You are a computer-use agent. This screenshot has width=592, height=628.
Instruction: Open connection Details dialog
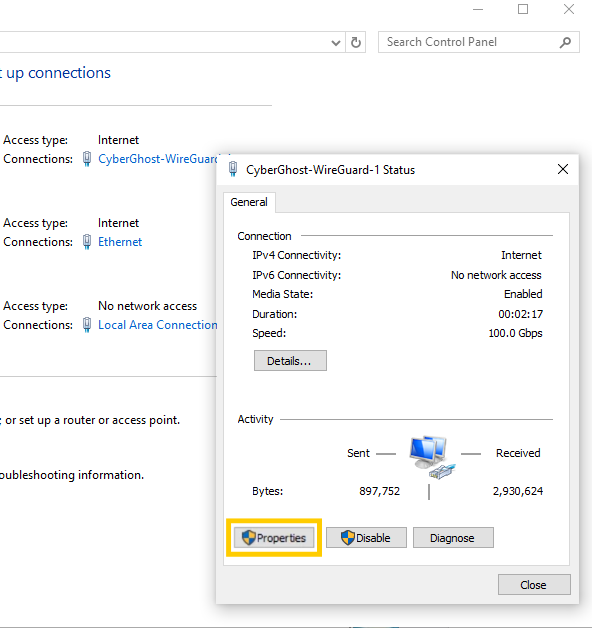pos(290,360)
